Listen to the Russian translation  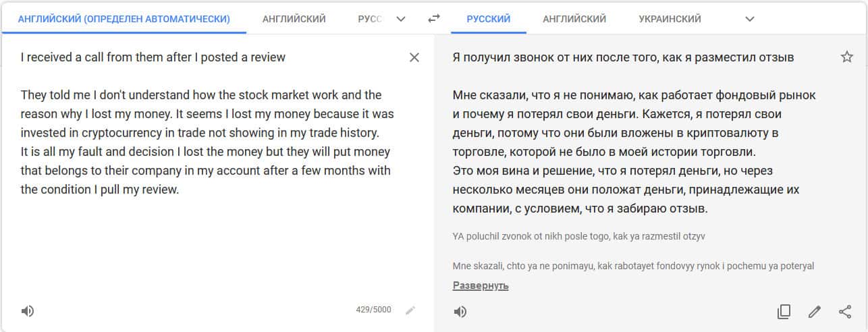click(460, 311)
